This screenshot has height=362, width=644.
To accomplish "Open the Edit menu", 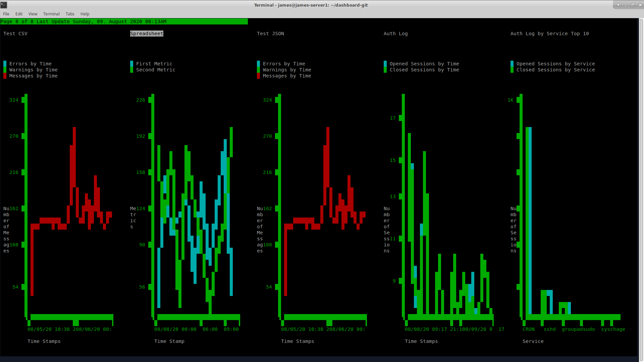I will point(19,14).
